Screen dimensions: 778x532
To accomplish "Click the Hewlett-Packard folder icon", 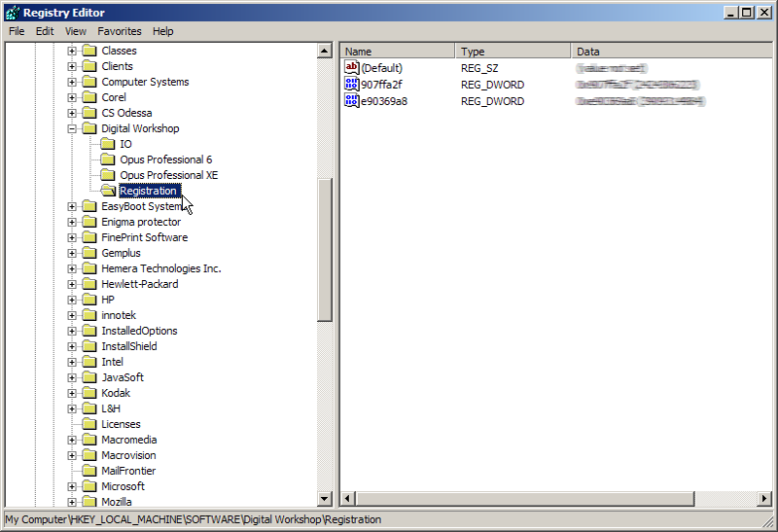I will pos(89,284).
